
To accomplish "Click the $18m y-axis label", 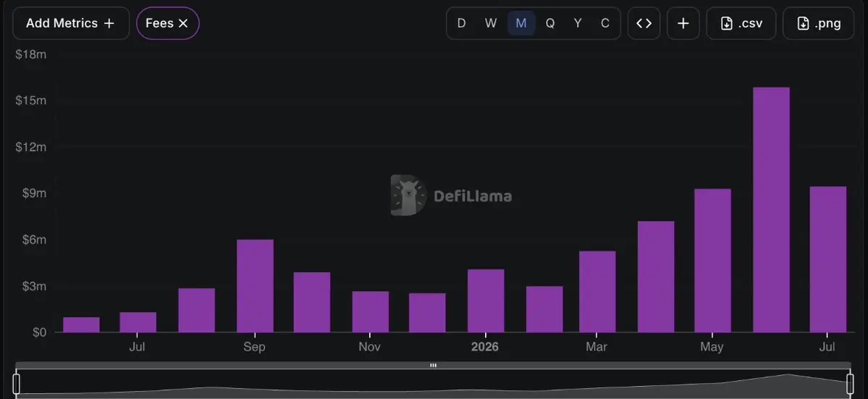I will 32,54.
